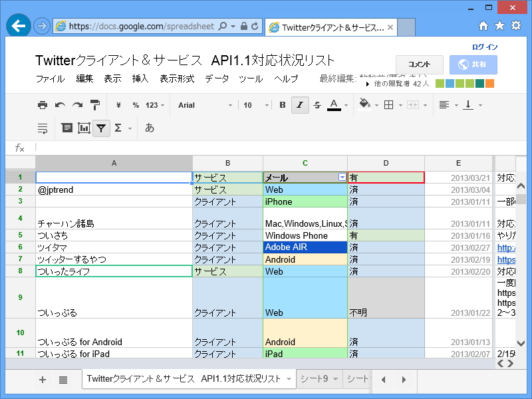Select the wrap text icon
This screenshot has height=399, width=532.
click(x=42, y=128)
